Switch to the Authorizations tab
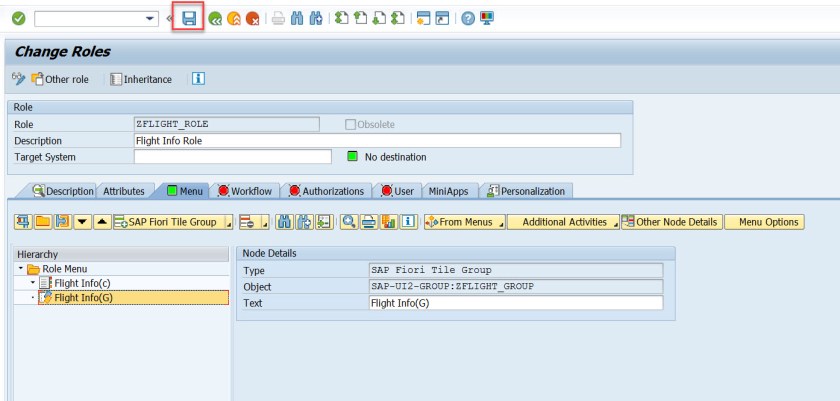Screen dimensions: 840x401 (326, 191)
